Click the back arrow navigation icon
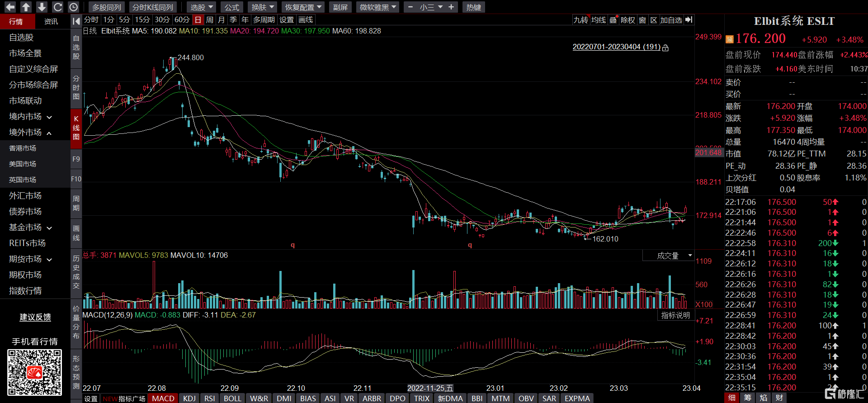Viewport: 868px width, 403px height. [10, 7]
